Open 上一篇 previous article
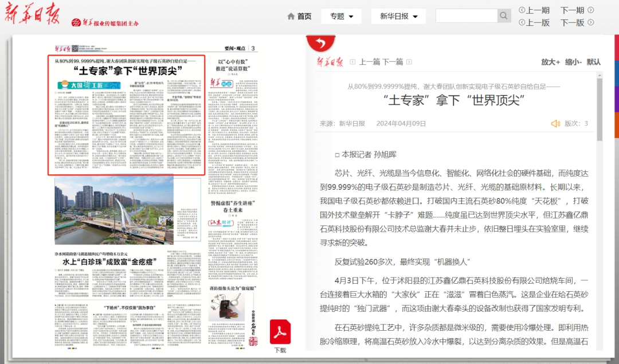The height and width of the screenshot is (364, 619). tap(370, 61)
